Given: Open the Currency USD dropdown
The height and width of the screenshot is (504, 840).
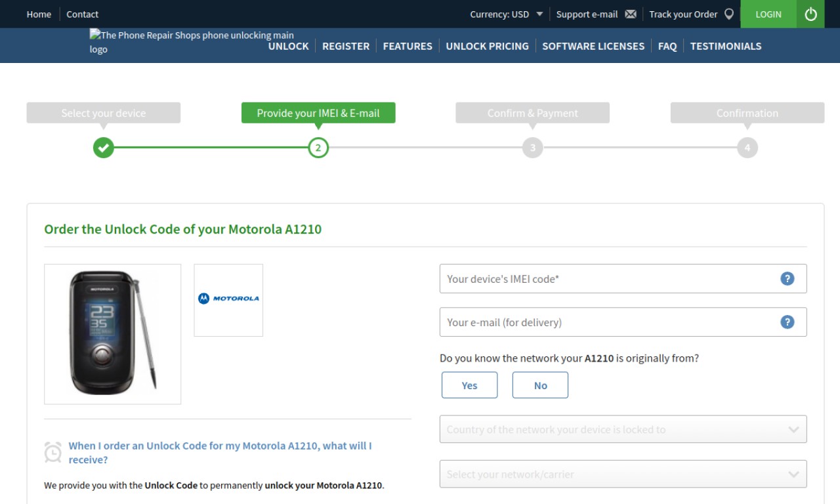Looking at the screenshot, I should 506,14.
